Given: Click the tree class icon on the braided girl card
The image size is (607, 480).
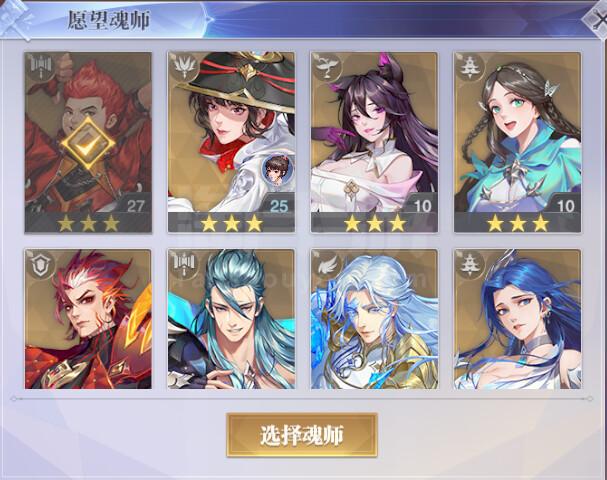Looking at the screenshot, I should point(470,67).
